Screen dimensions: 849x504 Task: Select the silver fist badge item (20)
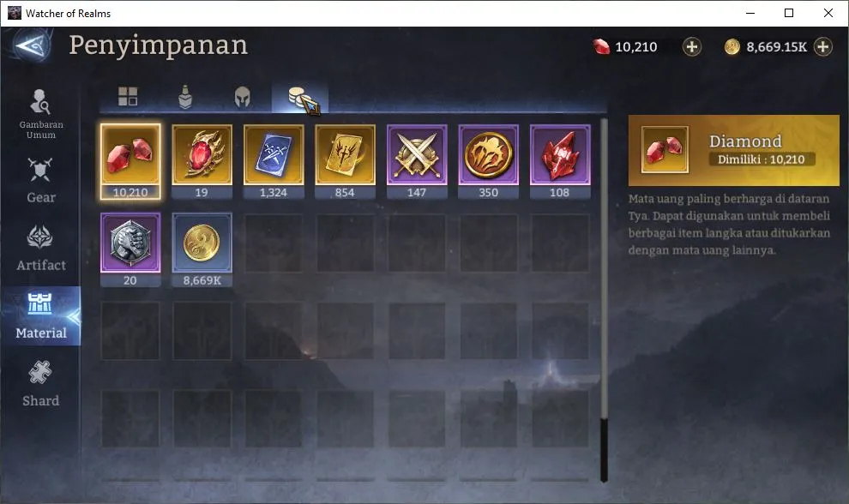click(x=130, y=249)
